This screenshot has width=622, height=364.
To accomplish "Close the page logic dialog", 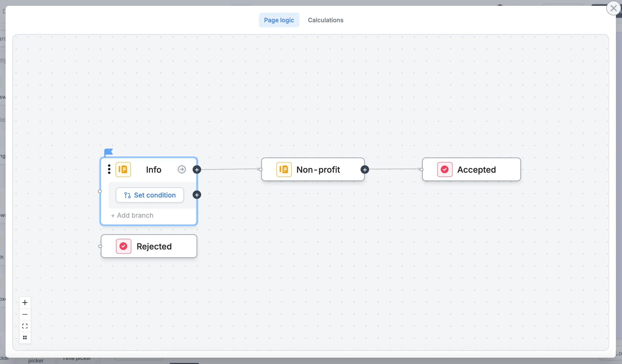I will (x=613, y=8).
